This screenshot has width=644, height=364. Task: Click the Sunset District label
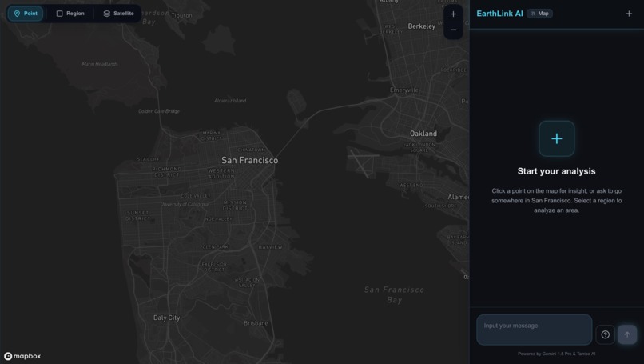(138, 215)
